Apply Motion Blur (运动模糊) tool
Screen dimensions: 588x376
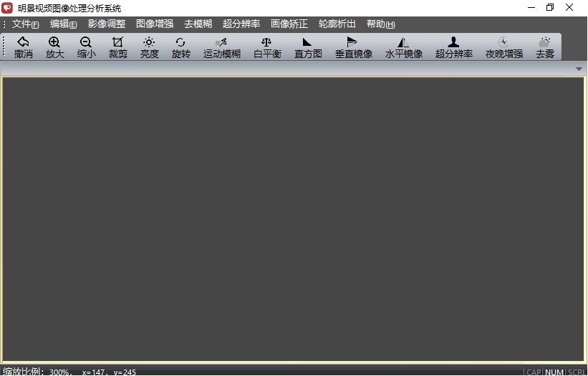click(x=221, y=47)
